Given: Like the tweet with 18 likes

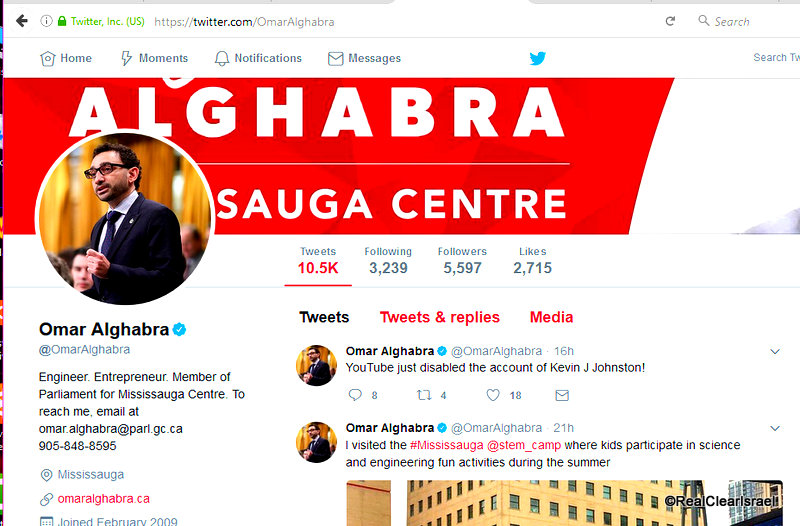Looking at the screenshot, I should point(493,395).
